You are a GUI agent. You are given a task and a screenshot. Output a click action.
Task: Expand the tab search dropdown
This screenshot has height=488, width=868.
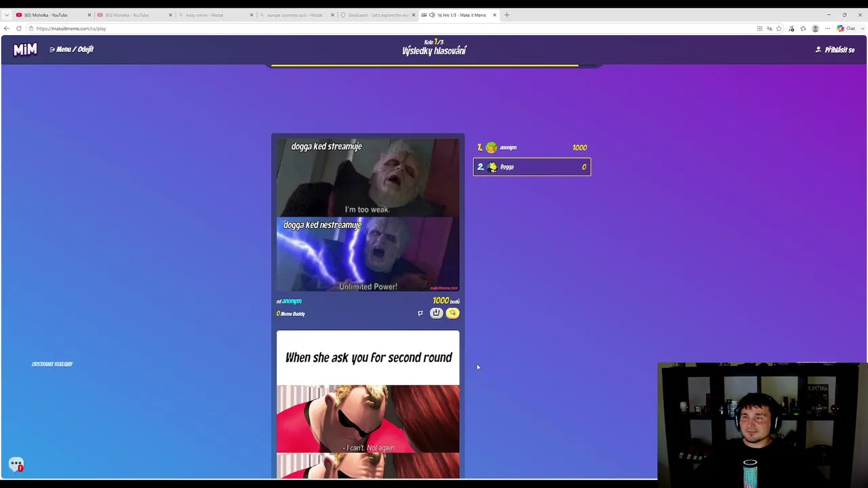7,15
